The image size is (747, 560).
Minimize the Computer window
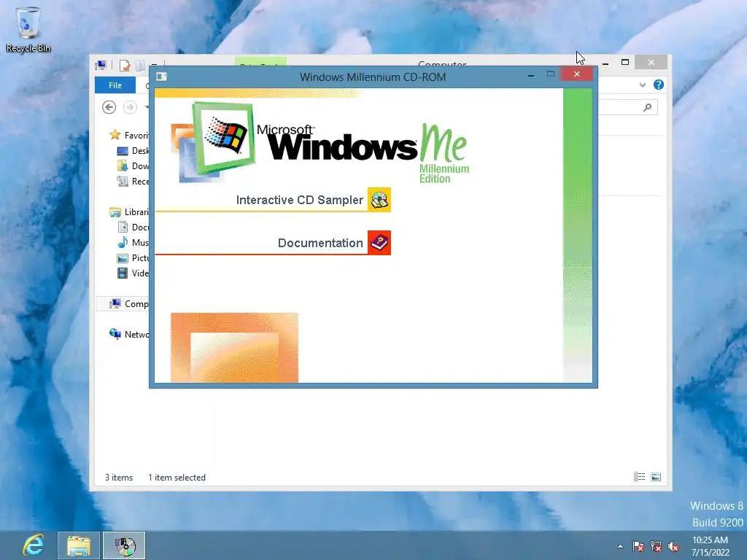point(605,63)
